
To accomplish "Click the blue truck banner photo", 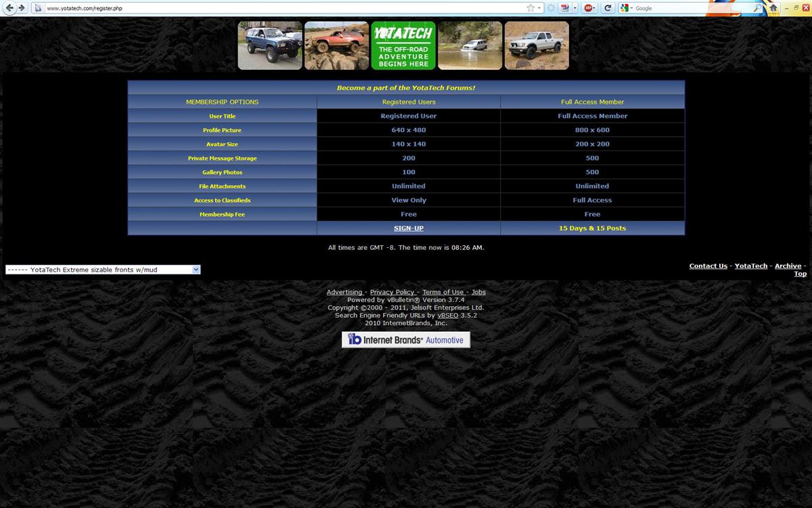I will pos(270,45).
